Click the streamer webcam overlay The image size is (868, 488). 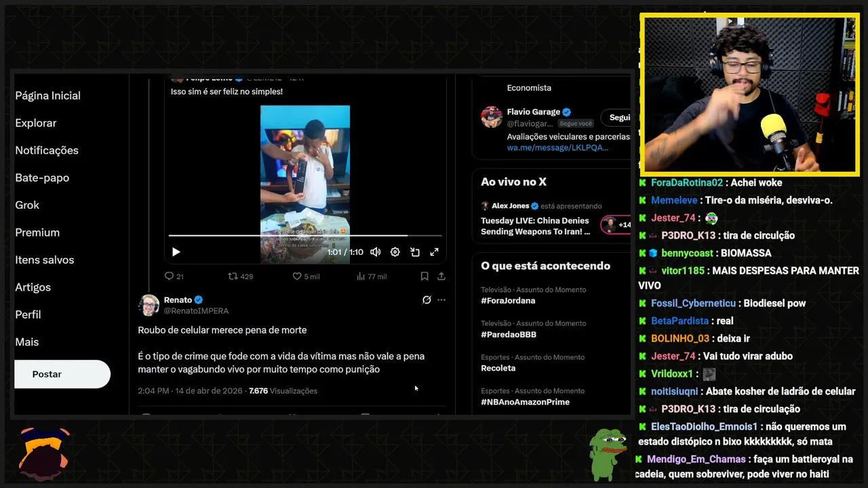(x=749, y=95)
